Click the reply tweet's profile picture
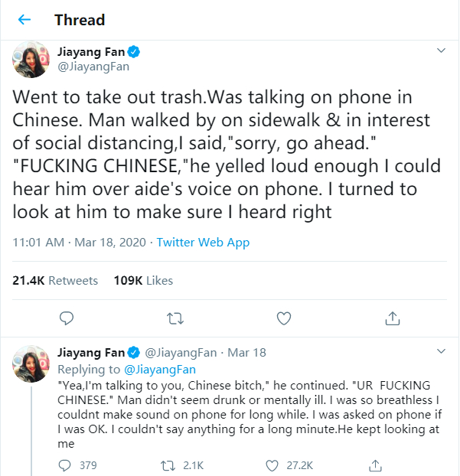The height and width of the screenshot is (476, 460). click(31, 362)
